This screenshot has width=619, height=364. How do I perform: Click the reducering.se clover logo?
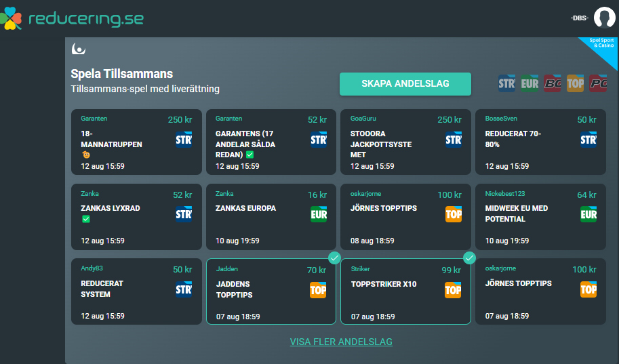click(x=12, y=20)
